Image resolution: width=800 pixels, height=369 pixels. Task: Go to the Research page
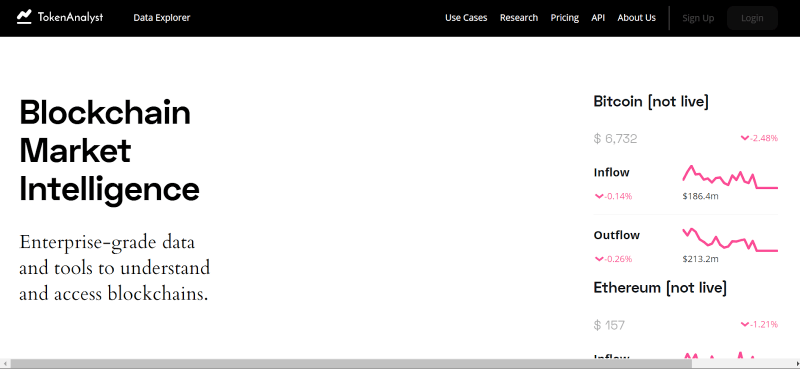coord(519,17)
